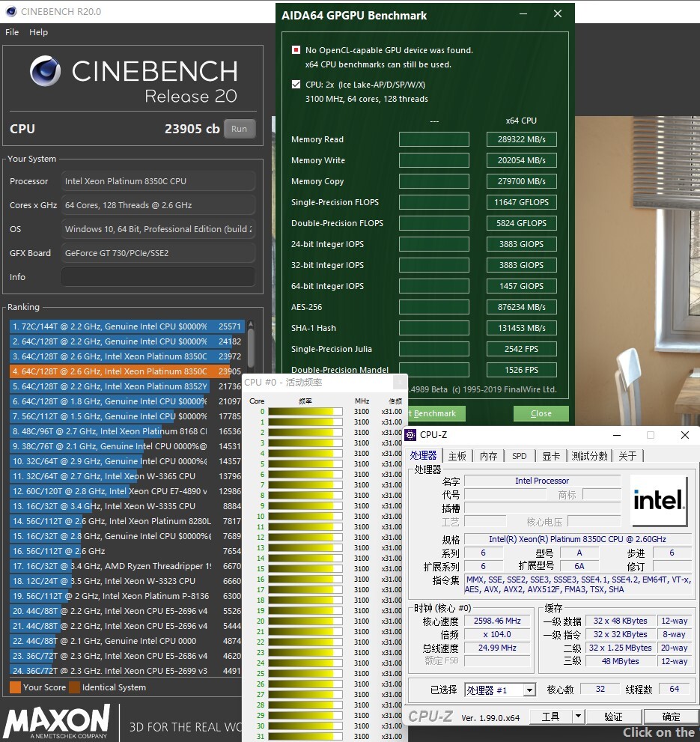Click the Cinebench logo sphere icon
Image resolution: width=700 pixels, height=742 pixels.
[46, 72]
